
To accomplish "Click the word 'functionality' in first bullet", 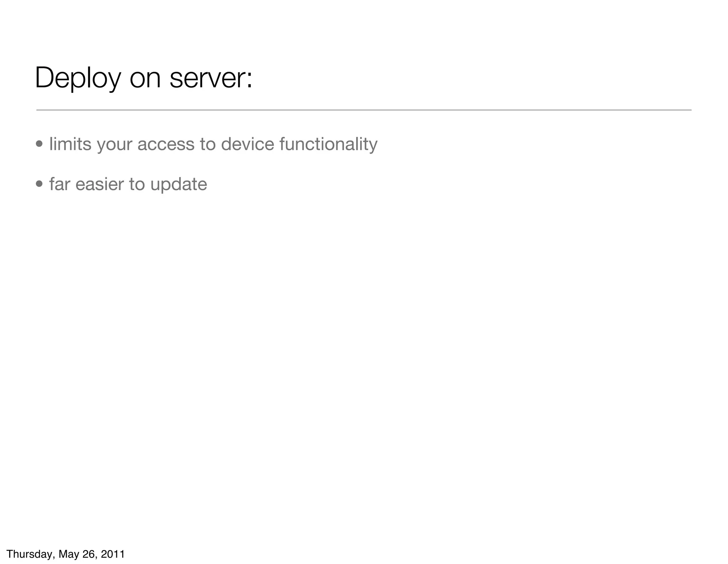I will [328, 144].
